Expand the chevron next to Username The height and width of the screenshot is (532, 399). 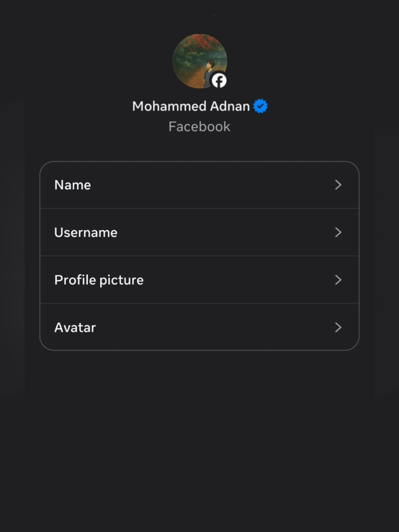[338, 232]
